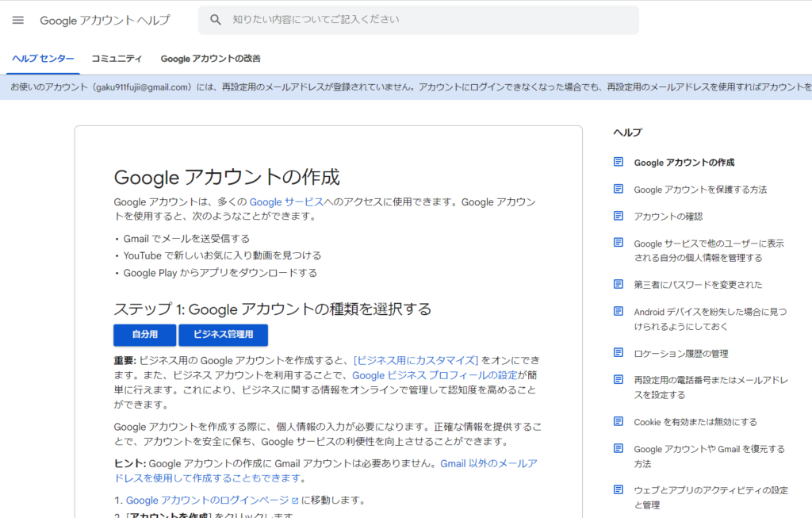Click document icon beside Google アカウントの作成
Image resolution: width=812 pixels, height=518 pixels.
619,162
